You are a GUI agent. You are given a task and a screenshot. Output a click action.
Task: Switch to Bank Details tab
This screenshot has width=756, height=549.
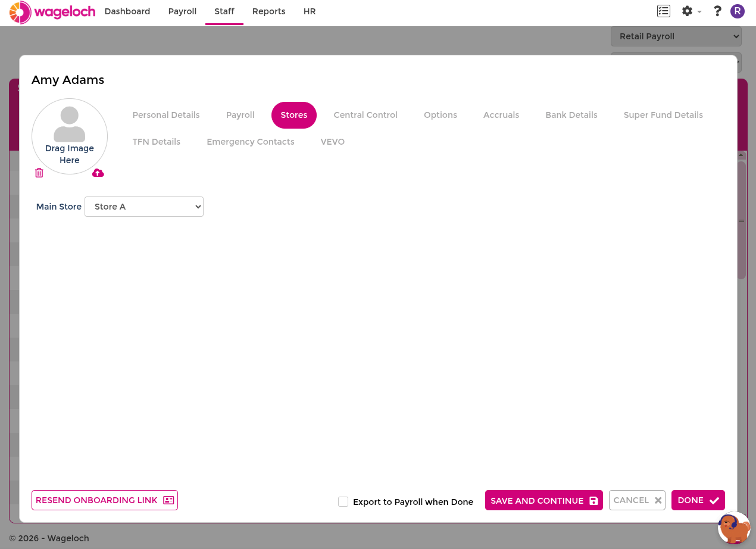(x=571, y=115)
